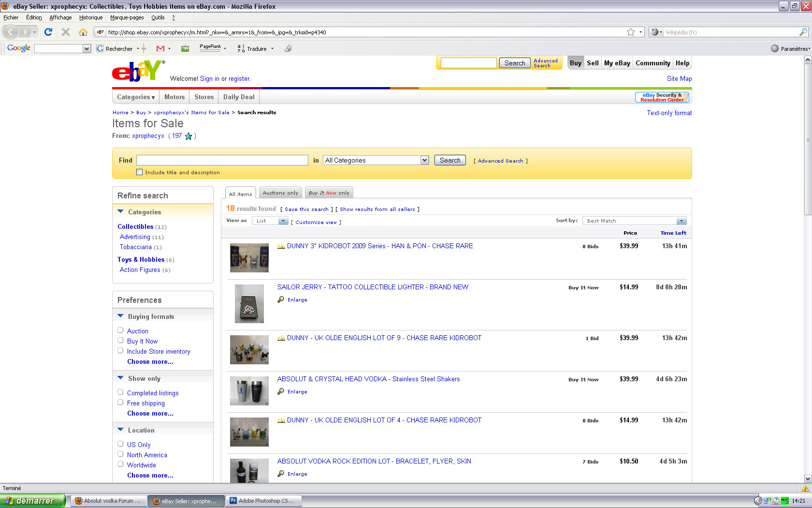Click the eBay Security & Resolution Center badge

click(662, 97)
